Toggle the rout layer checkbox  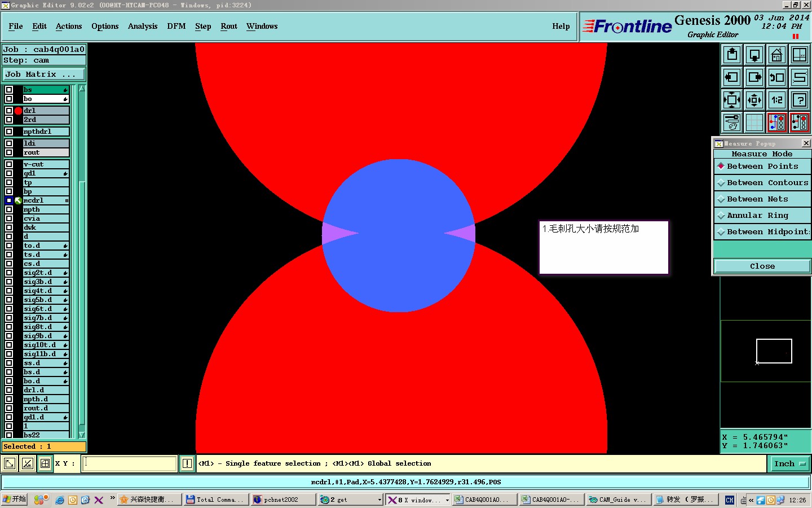[x=9, y=152]
